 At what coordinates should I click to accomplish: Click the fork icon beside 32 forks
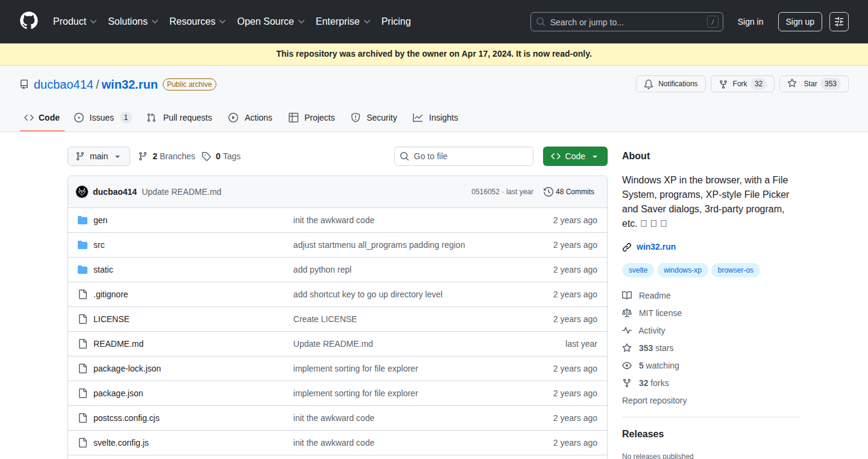627,383
